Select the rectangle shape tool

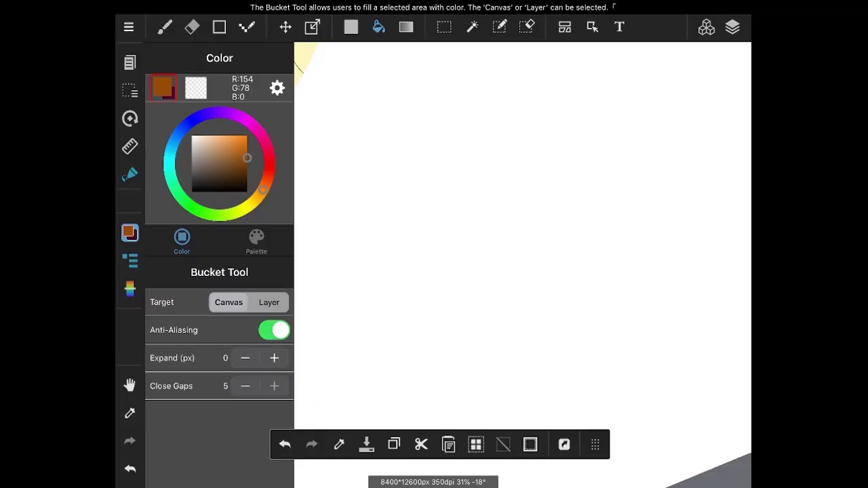point(219,27)
